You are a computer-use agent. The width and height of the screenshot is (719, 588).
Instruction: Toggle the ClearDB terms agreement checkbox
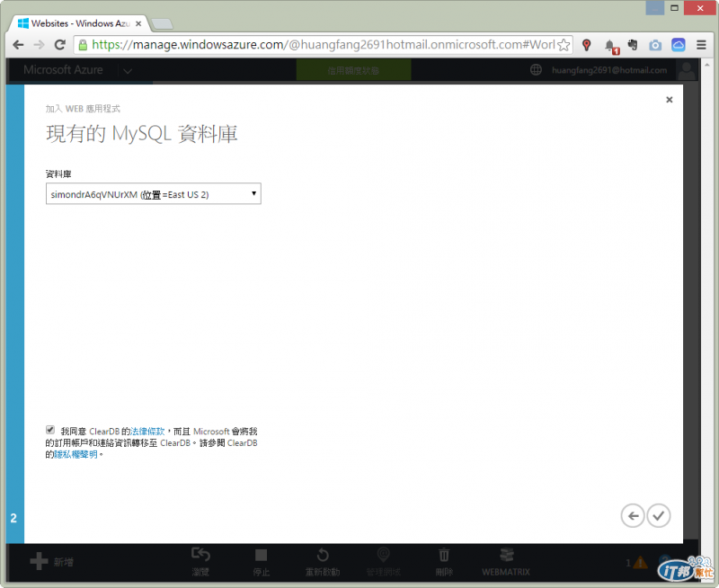coord(50,430)
